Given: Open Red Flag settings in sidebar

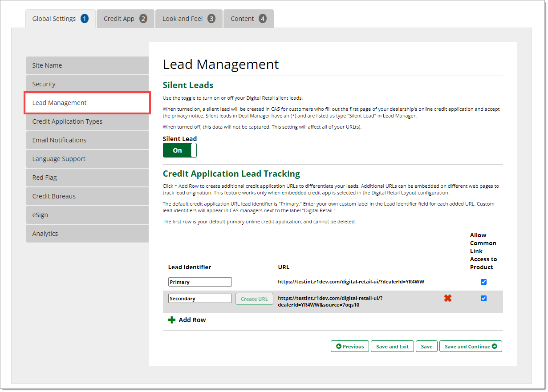Looking at the screenshot, I should (x=87, y=178).
